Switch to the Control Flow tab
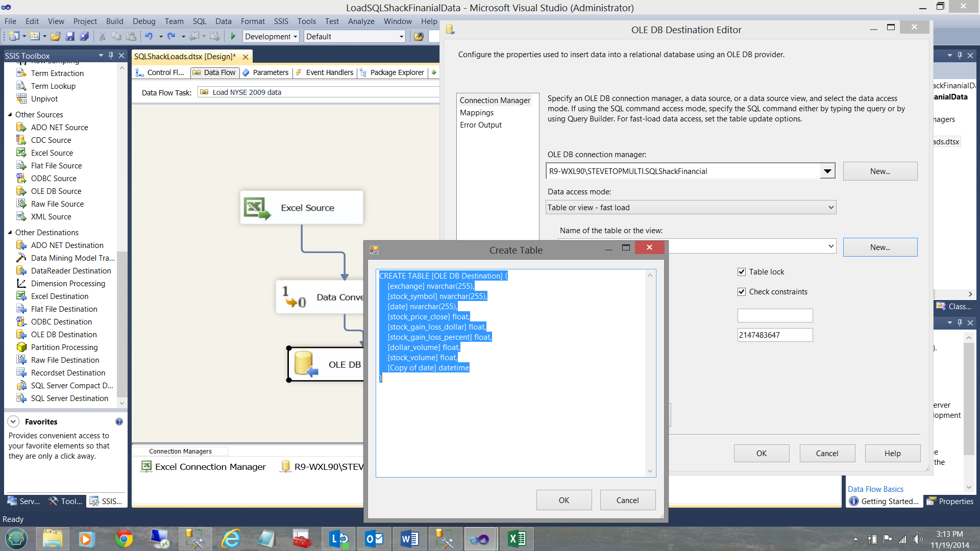This screenshot has width=980, height=551. click(160, 72)
